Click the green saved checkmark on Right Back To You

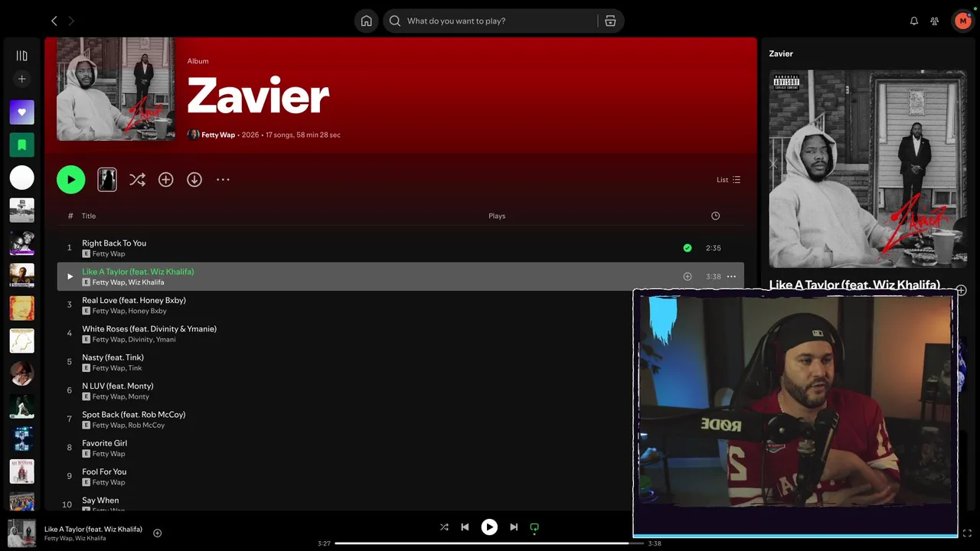[x=687, y=248]
